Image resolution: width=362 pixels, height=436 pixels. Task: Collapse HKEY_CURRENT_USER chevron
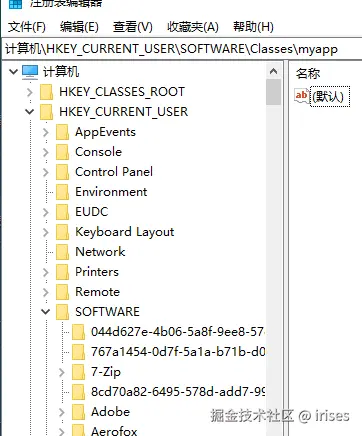(30, 112)
